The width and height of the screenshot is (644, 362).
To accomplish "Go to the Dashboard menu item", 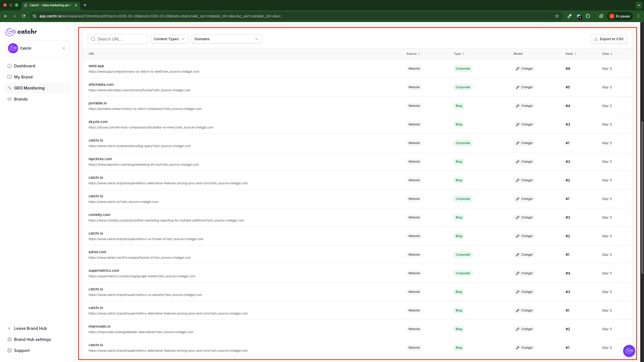I will pyautogui.click(x=24, y=66).
